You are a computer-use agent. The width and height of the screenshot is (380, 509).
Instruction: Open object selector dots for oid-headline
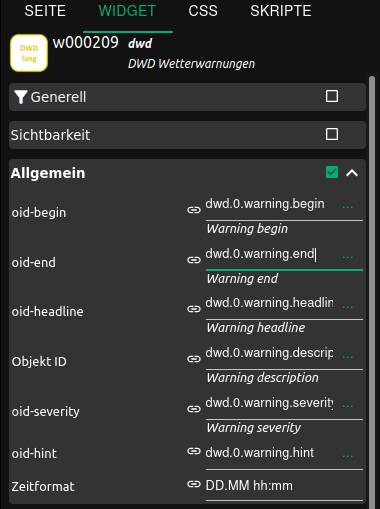pyautogui.click(x=348, y=306)
